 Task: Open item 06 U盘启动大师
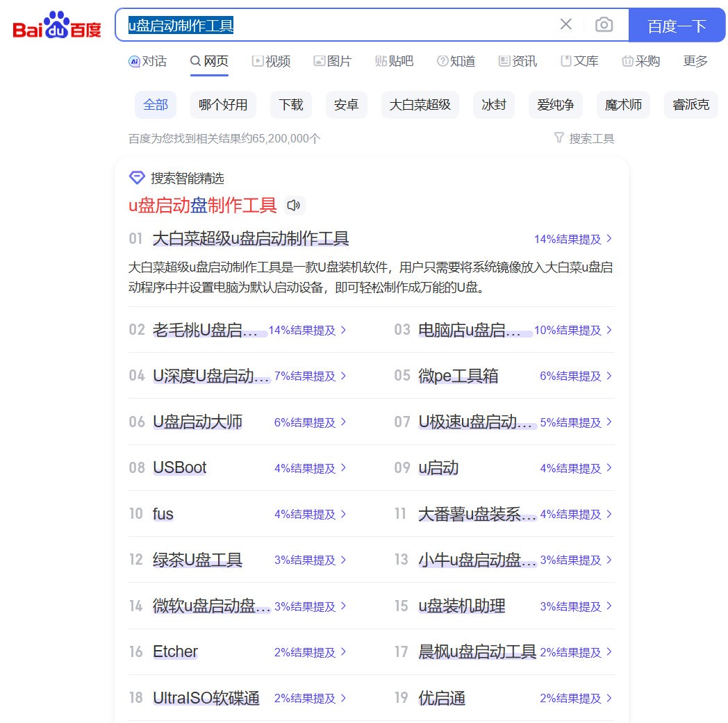coord(197,422)
